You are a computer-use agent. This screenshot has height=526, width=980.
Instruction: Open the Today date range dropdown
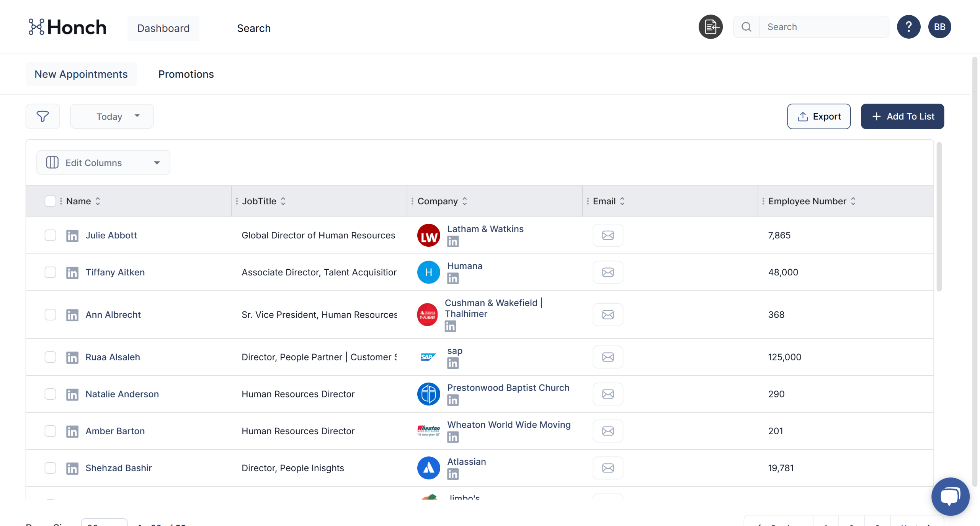point(112,116)
